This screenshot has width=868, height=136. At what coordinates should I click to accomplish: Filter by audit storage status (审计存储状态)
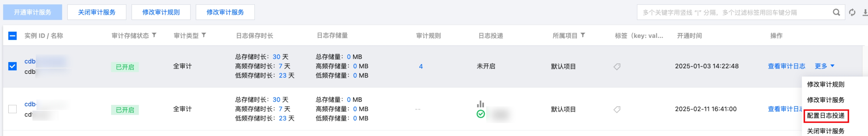154,35
